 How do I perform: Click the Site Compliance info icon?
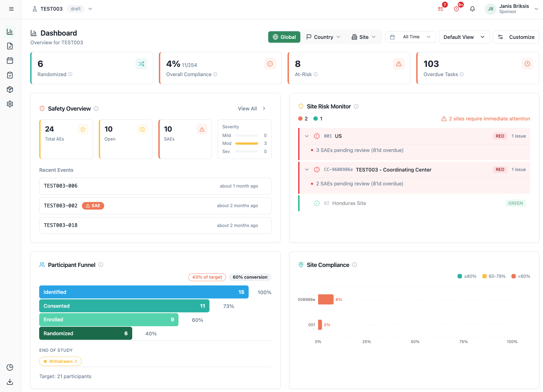tap(354, 265)
